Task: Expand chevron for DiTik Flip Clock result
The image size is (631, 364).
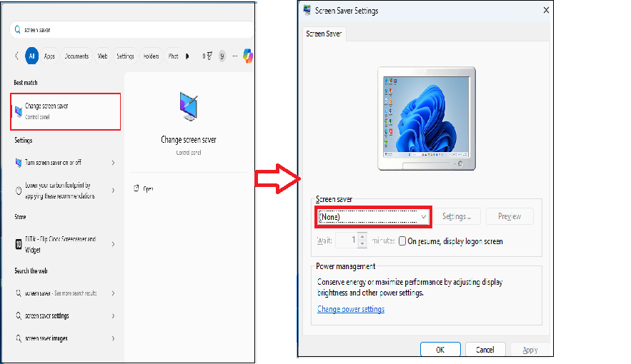Action: click(x=113, y=244)
